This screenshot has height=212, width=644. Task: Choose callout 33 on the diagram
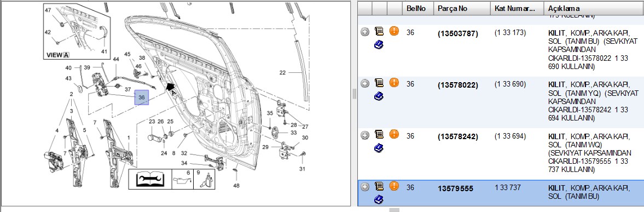pyautogui.click(x=293, y=133)
